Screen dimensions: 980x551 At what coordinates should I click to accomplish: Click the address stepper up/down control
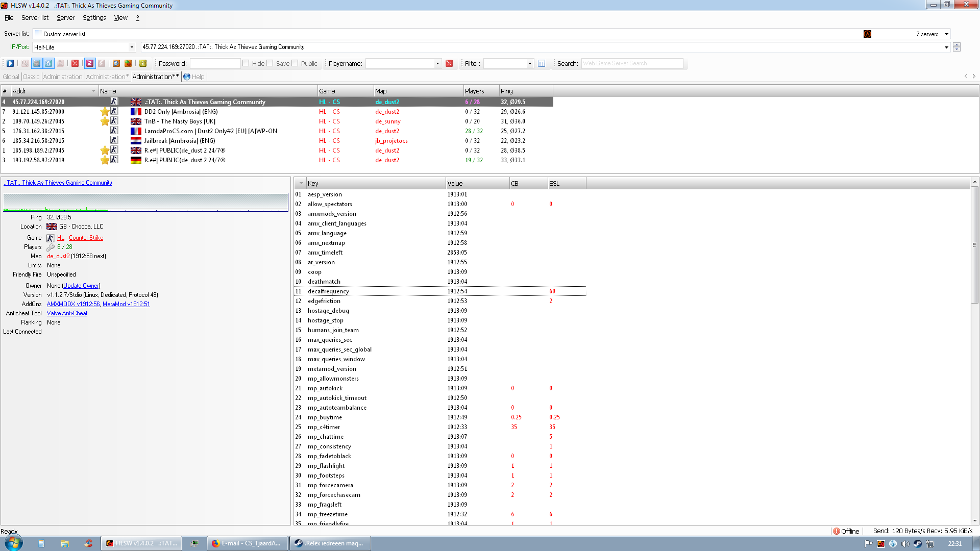957,47
